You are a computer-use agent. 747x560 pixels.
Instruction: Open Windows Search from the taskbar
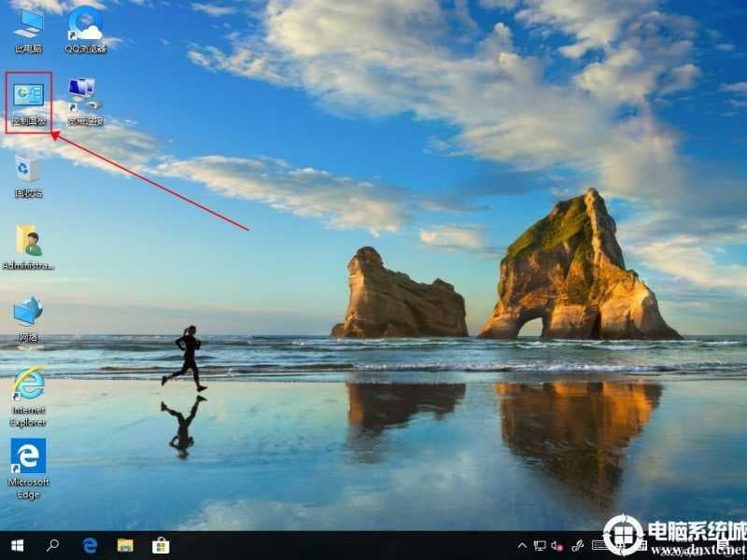coord(50,545)
